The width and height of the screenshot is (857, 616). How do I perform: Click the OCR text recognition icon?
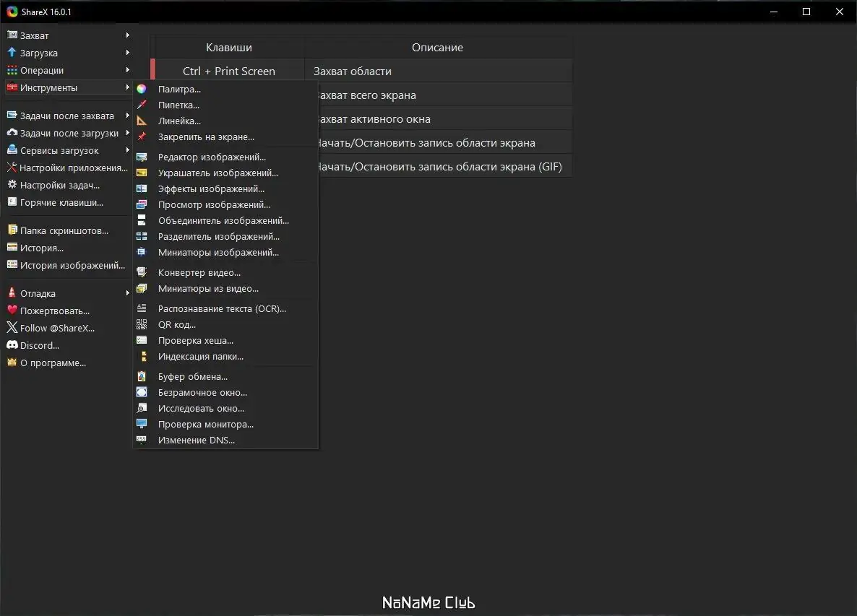point(142,308)
